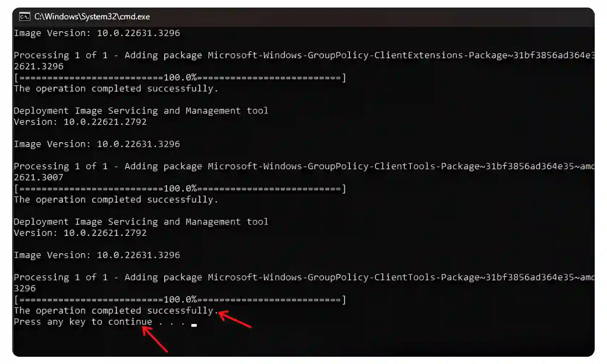Place the caret at the blinking cursor
The width and height of the screenshot is (607, 364).
194,325
